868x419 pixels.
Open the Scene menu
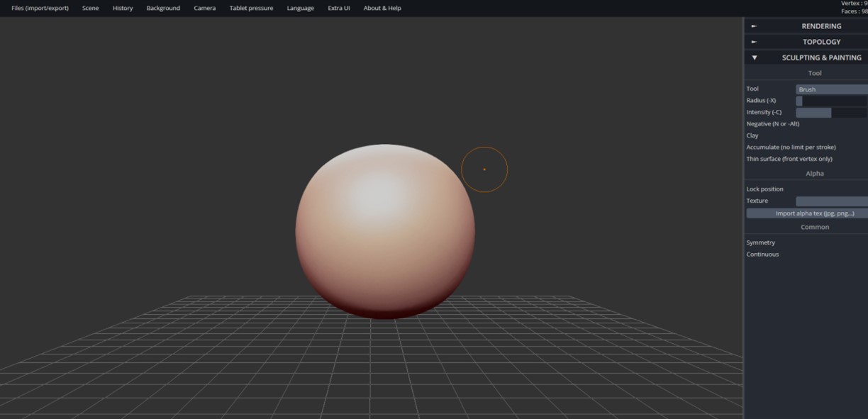(90, 8)
